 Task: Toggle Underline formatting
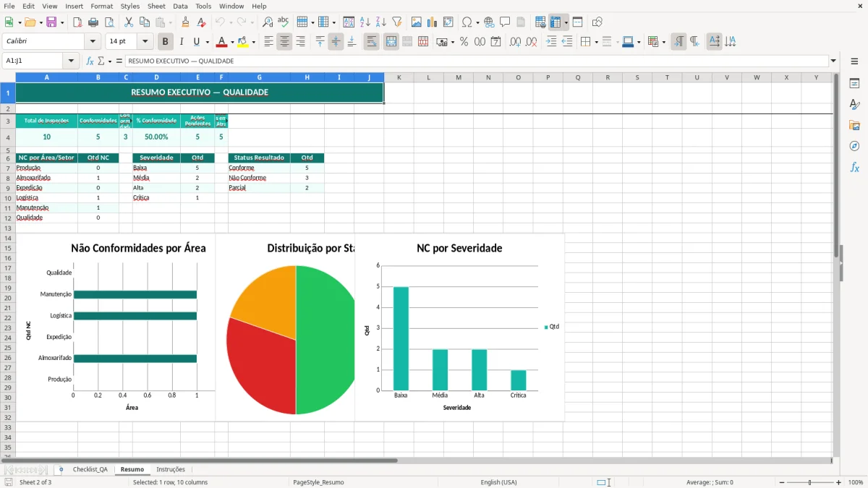point(197,42)
